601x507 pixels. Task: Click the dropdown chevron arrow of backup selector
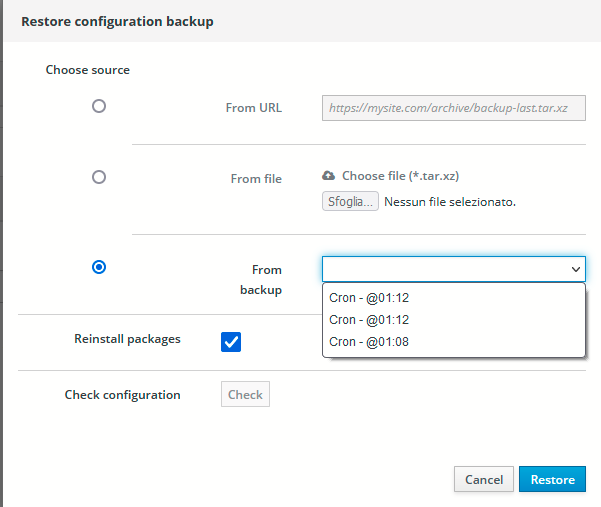575,269
